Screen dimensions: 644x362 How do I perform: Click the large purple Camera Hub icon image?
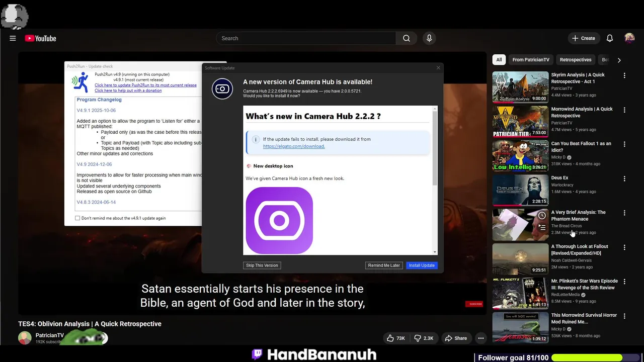(279, 220)
